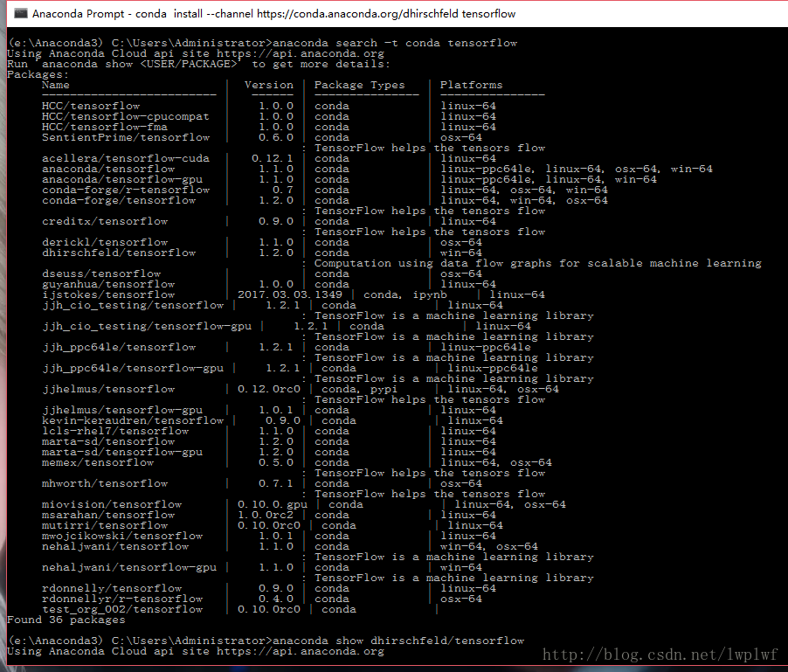Click the 'Package Types' column header
Screen dimensions: 788x672
tap(359, 85)
